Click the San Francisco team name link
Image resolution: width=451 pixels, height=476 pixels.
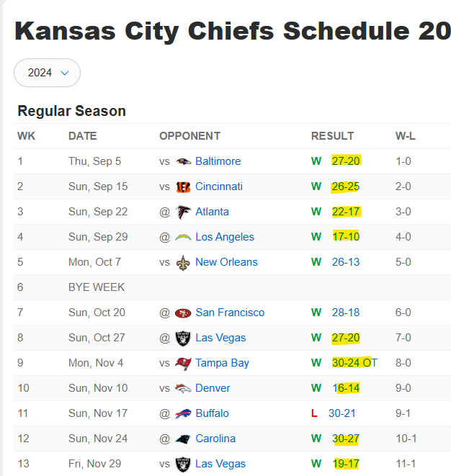[x=230, y=313]
